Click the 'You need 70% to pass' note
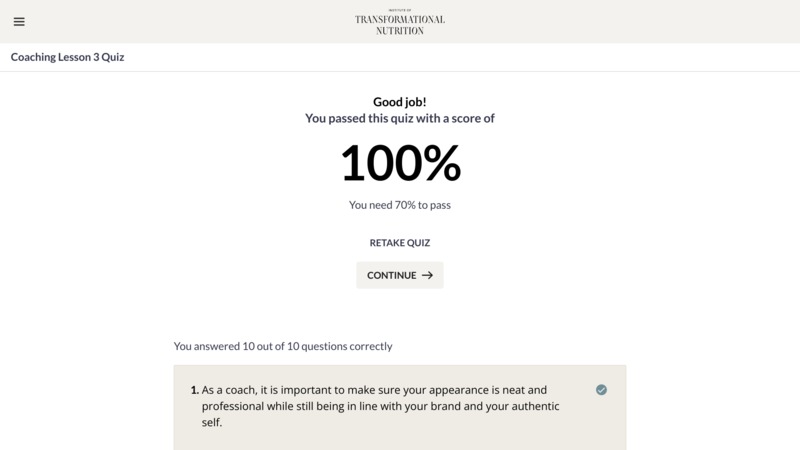The height and width of the screenshot is (450, 800). click(x=400, y=205)
